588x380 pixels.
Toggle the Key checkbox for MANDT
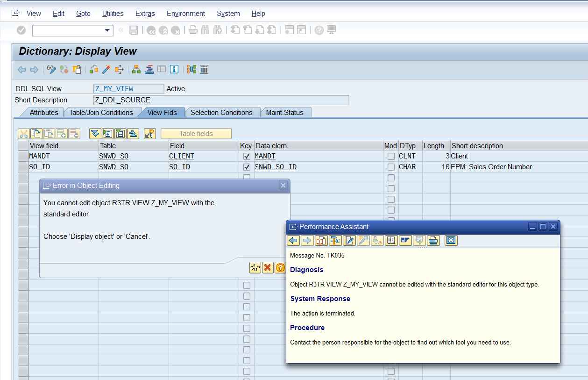click(247, 156)
